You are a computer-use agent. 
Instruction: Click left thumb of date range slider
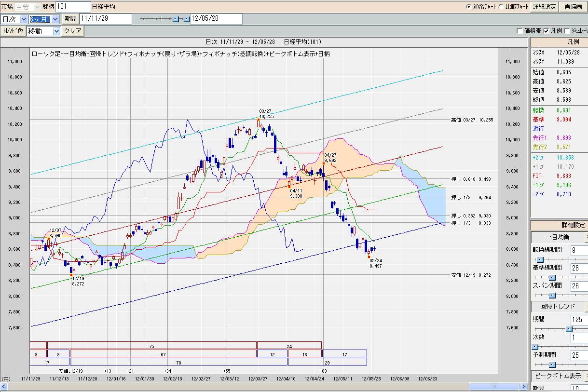tap(175, 19)
